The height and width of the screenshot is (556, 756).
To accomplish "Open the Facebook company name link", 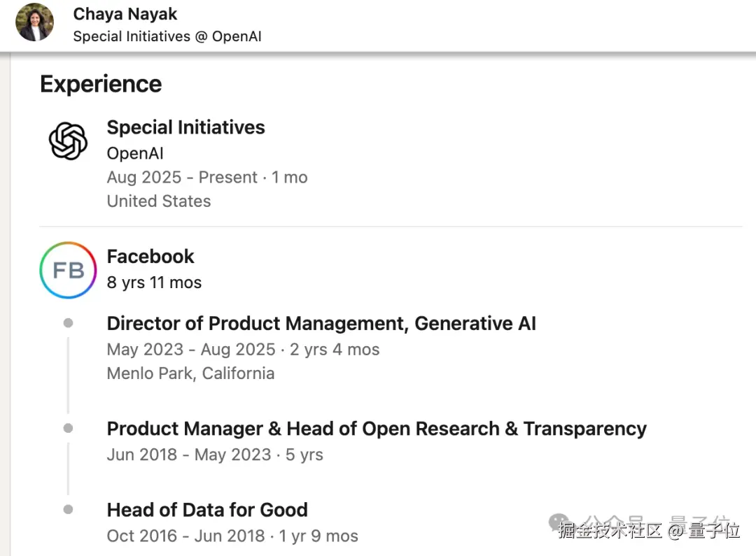I will coord(150,257).
